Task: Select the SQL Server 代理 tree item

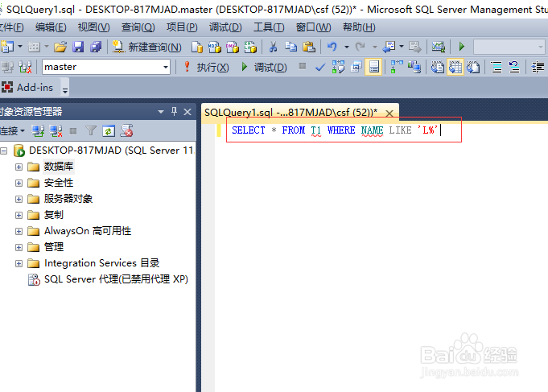Action: pos(116,279)
